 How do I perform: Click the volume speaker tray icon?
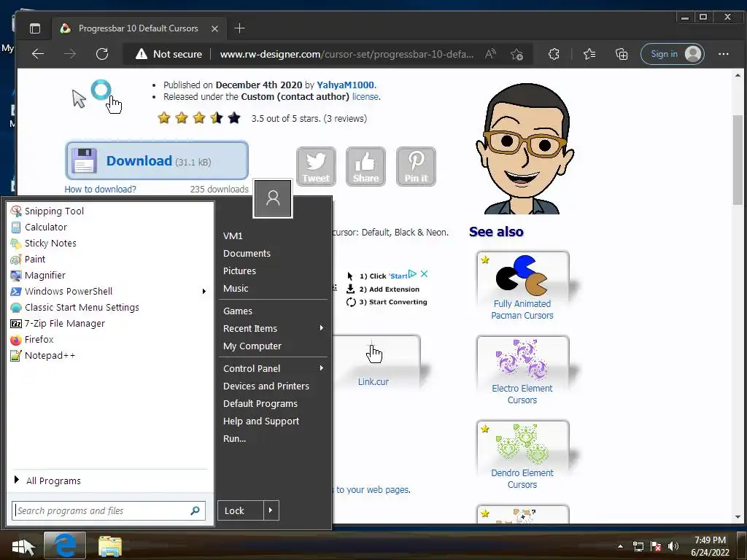(x=673, y=546)
